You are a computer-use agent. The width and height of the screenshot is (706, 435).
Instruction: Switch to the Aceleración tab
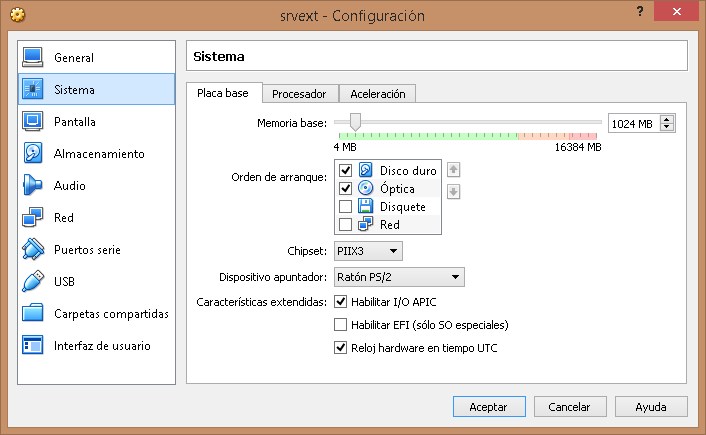point(377,94)
